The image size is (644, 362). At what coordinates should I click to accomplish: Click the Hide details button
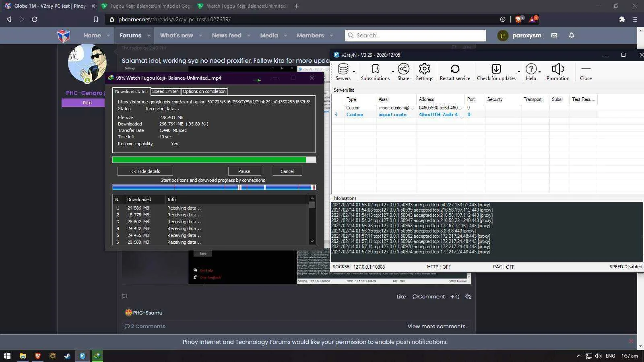coord(145,171)
